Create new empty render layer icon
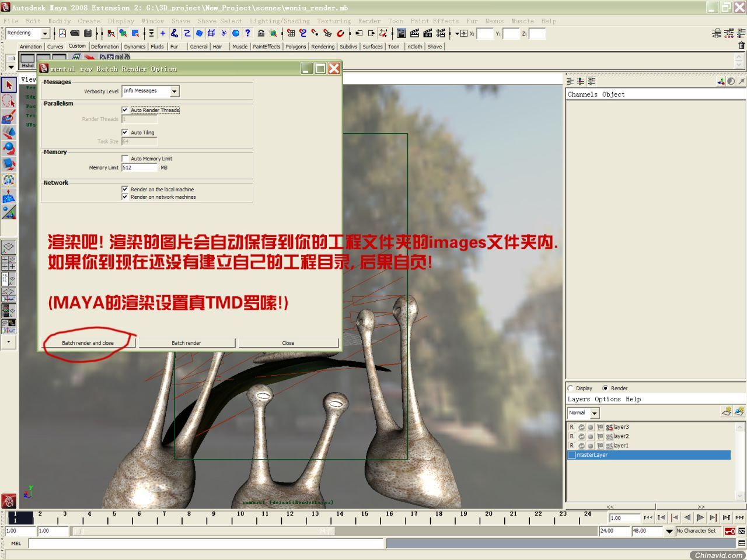Screen dimensions: 747x560 point(727,412)
